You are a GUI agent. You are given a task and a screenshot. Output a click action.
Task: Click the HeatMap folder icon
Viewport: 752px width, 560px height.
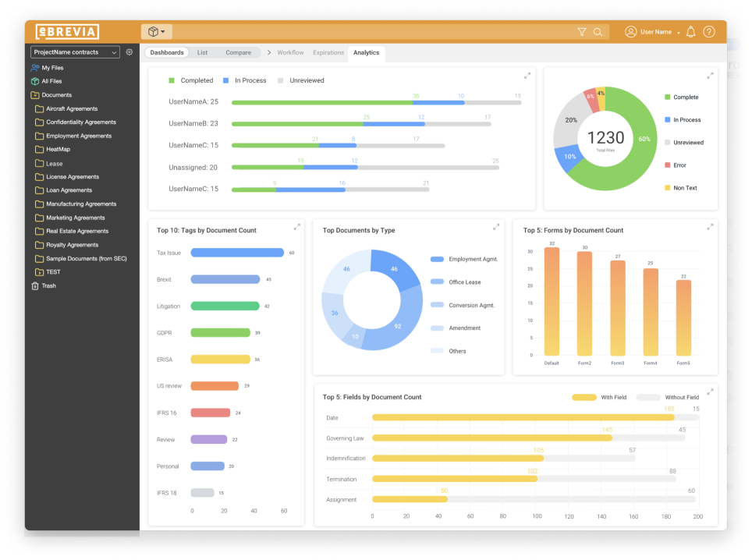tap(39, 150)
